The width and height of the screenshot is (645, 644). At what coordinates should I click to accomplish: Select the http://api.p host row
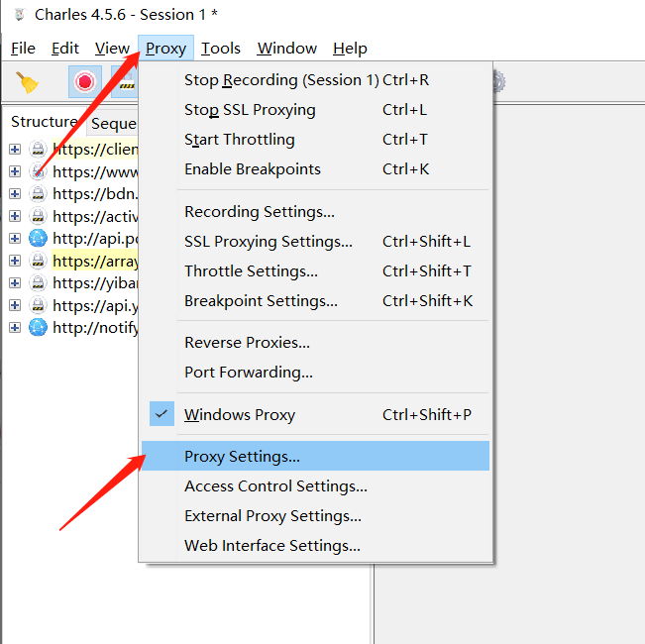pos(95,238)
